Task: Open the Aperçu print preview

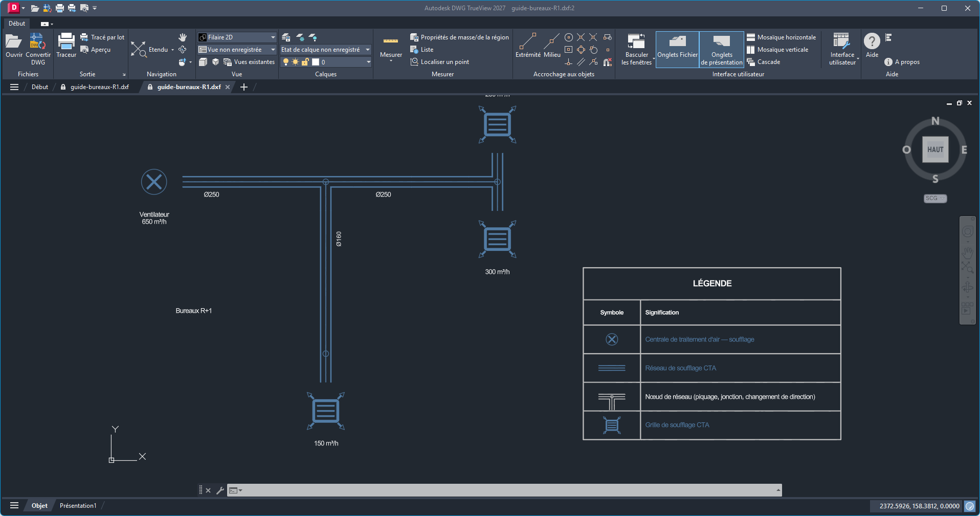Action: tap(96, 50)
